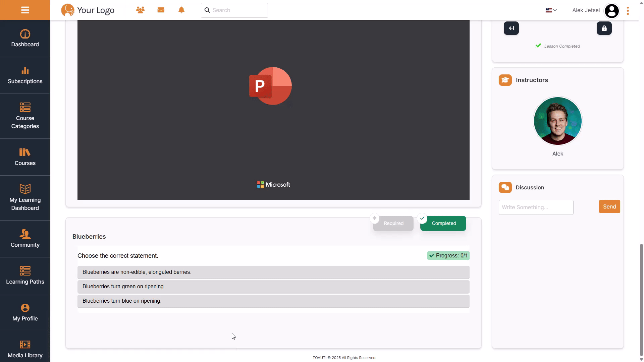Click the Blueberries heading
The width and height of the screenshot is (644, 362).
point(89,237)
